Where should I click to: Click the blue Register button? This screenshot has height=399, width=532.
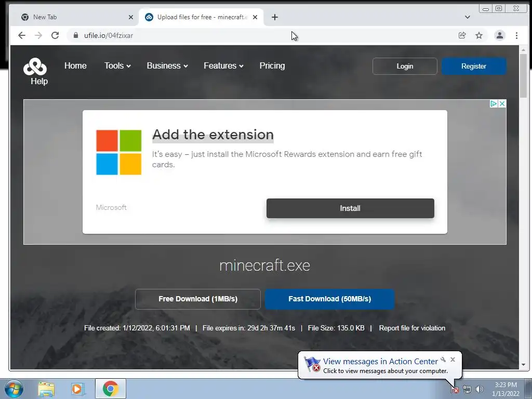click(474, 66)
